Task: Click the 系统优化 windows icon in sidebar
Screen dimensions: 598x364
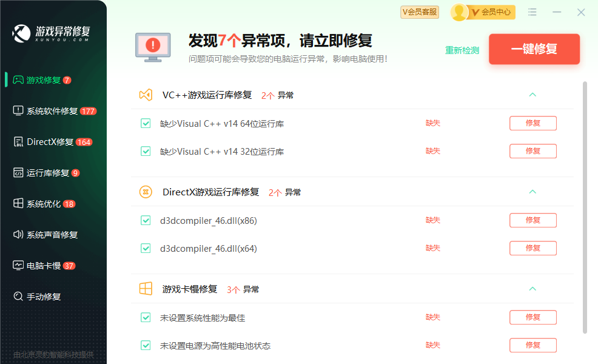Action: pos(18,204)
